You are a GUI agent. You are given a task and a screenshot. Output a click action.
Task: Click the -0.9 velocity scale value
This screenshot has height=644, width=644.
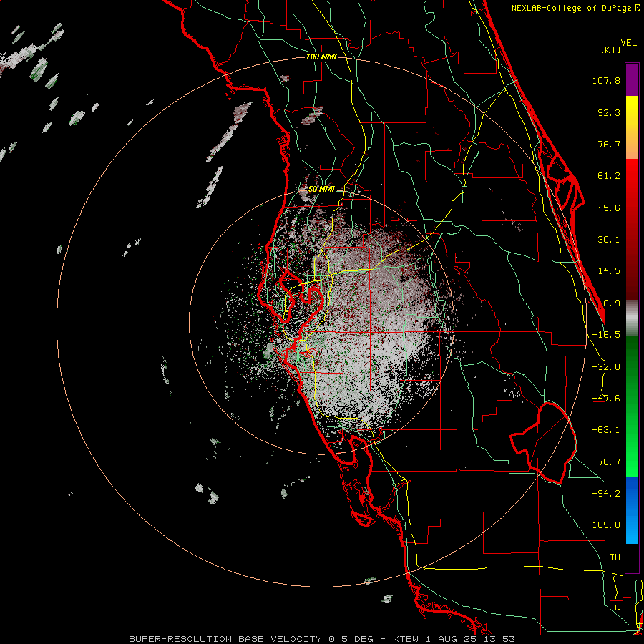coord(609,303)
